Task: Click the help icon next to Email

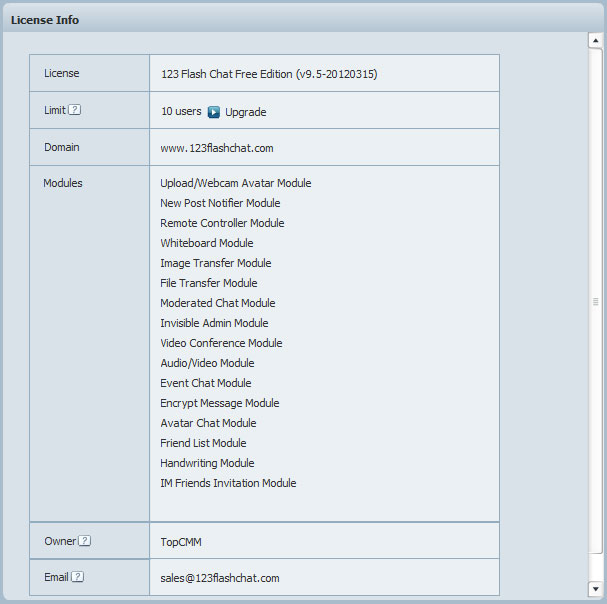Action: pos(77,577)
